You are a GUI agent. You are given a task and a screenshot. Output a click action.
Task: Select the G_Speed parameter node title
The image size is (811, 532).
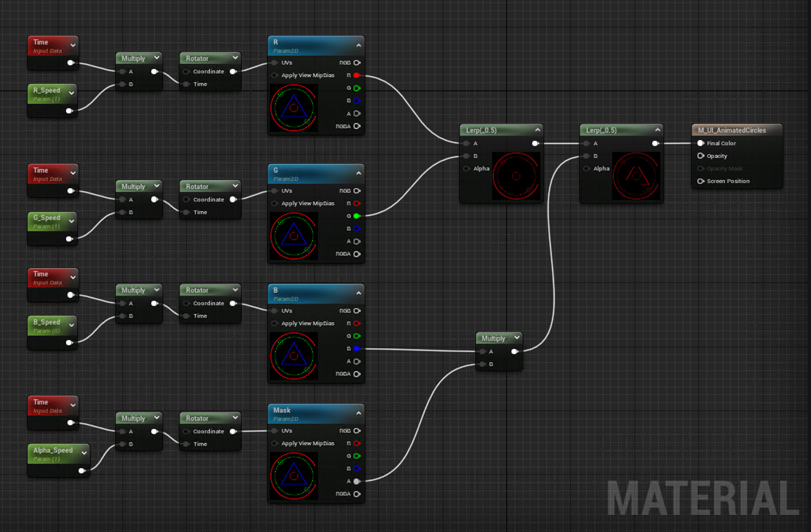pos(47,218)
